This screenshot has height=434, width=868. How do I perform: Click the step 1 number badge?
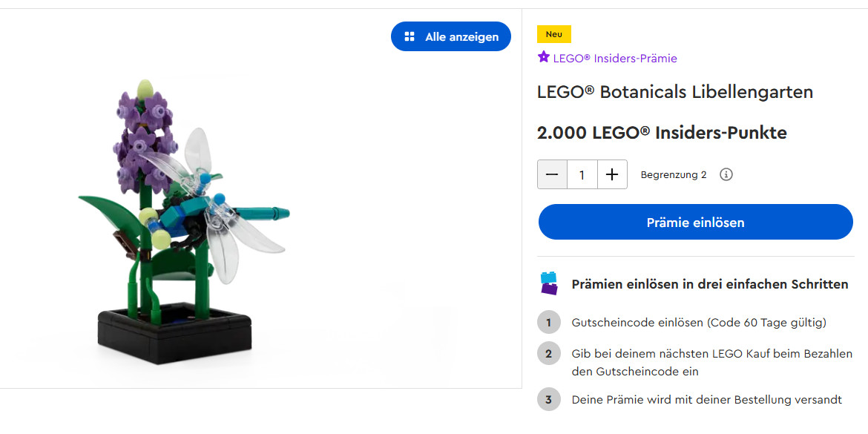(548, 322)
